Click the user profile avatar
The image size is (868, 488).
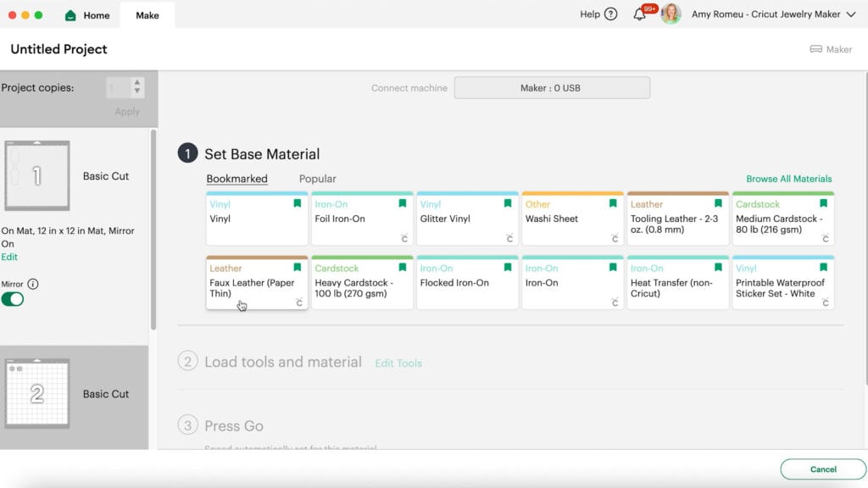670,14
